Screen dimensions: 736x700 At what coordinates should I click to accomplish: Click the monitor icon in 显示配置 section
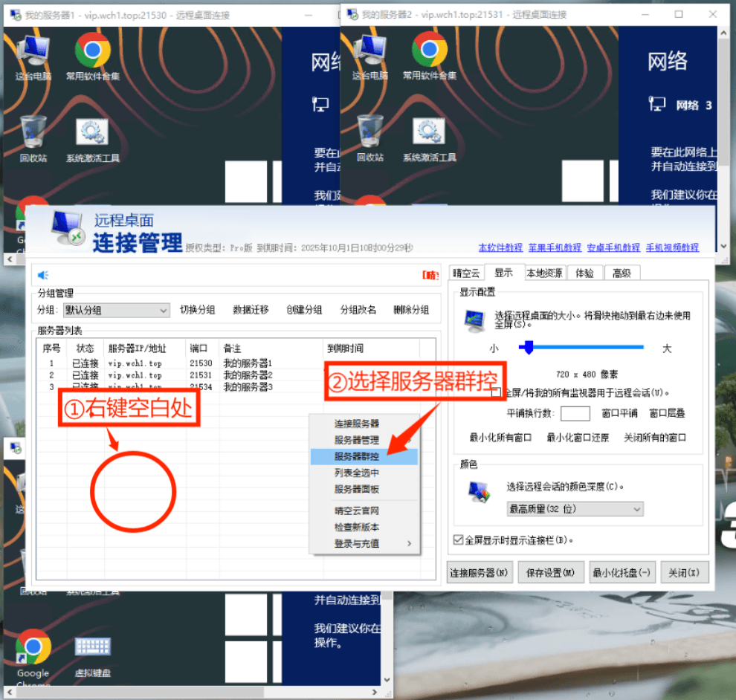(x=476, y=320)
